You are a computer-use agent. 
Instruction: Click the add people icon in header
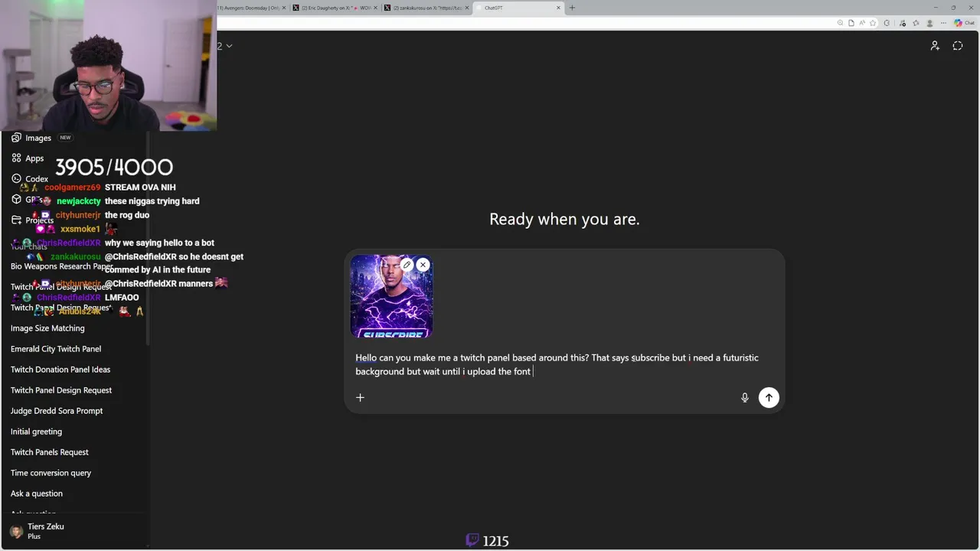(x=935, y=46)
